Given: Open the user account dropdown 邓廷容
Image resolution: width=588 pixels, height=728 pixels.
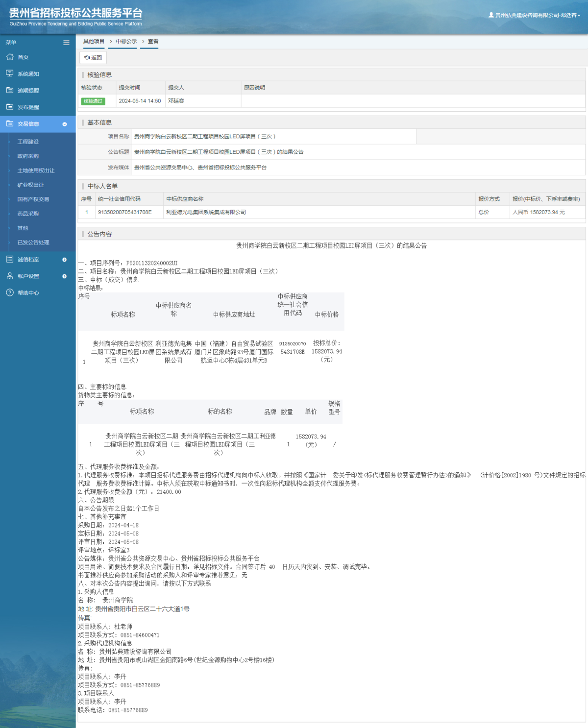Looking at the screenshot, I should (x=535, y=15).
